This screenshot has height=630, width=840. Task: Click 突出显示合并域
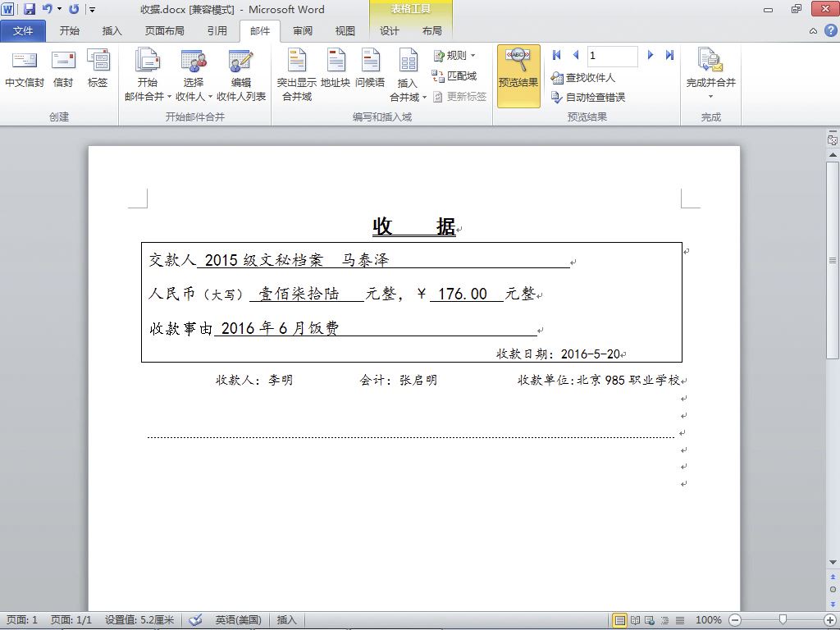point(297,74)
